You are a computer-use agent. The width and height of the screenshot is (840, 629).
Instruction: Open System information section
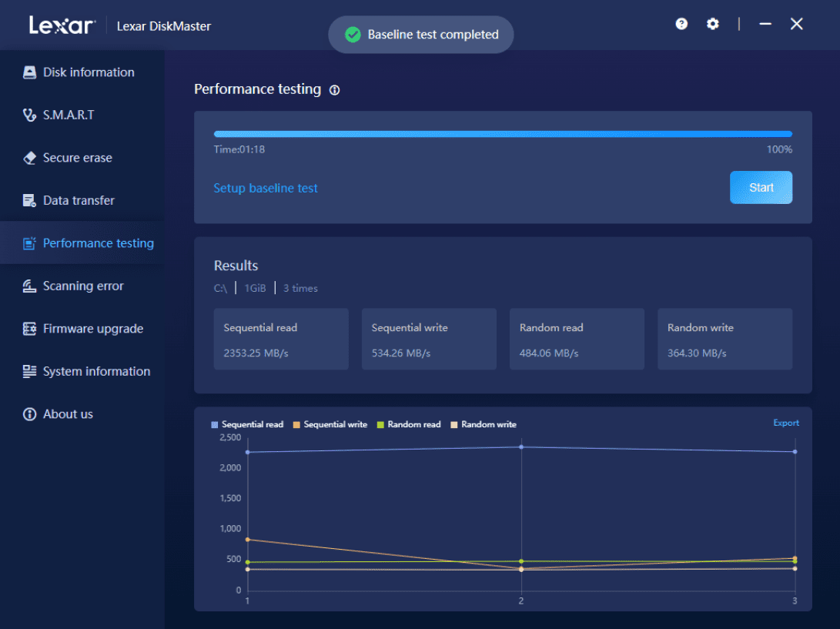[82, 371]
